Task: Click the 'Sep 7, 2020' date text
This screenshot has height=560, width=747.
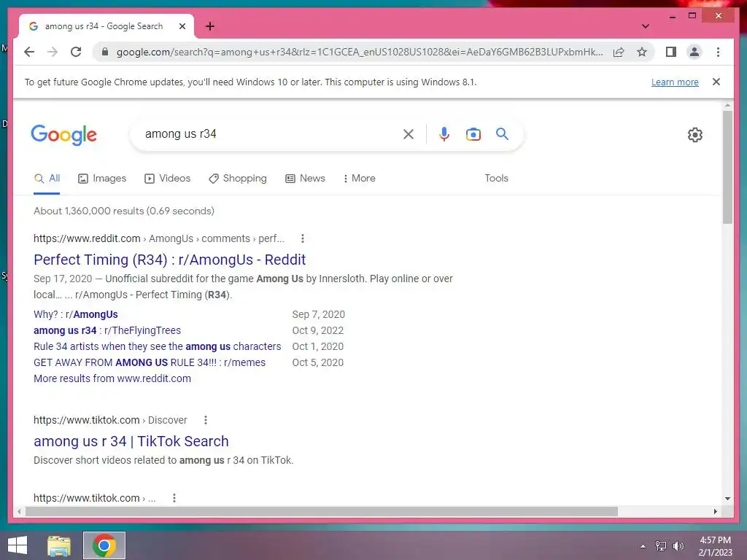Action: coord(318,314)
